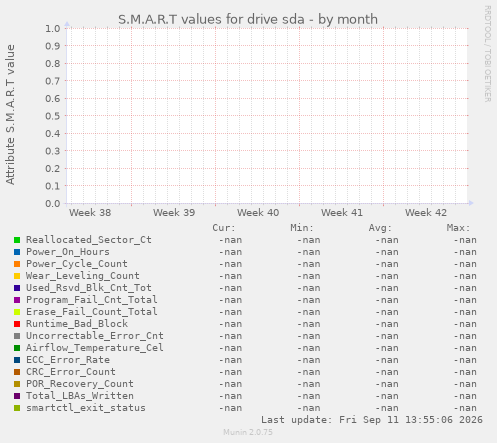Click Avg value for ECC_Error_Rate

387,360
